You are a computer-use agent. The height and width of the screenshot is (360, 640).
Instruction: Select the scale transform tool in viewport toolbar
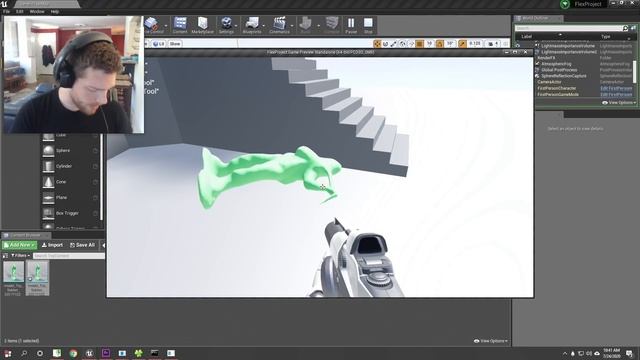pyautogui.click(x=393, y=44)
